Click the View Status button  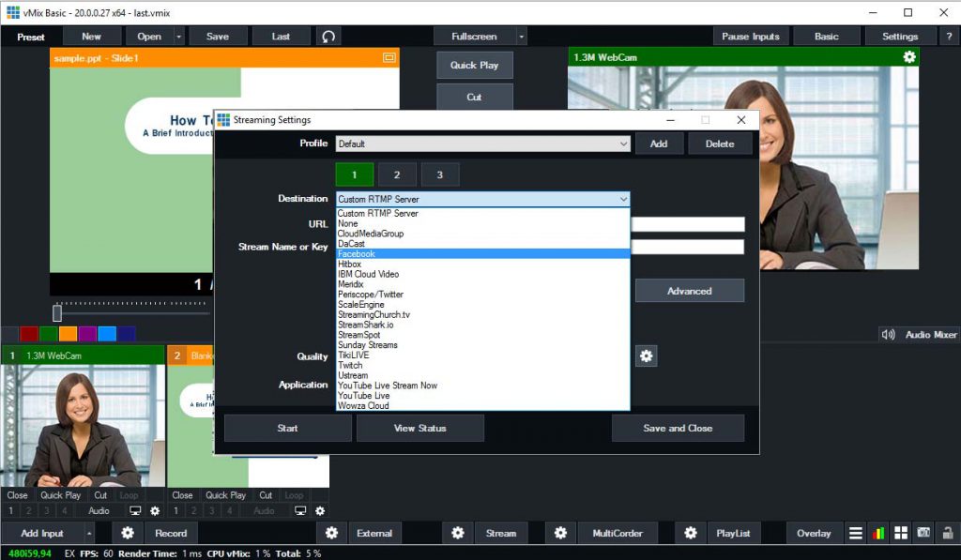pos(419,429)
